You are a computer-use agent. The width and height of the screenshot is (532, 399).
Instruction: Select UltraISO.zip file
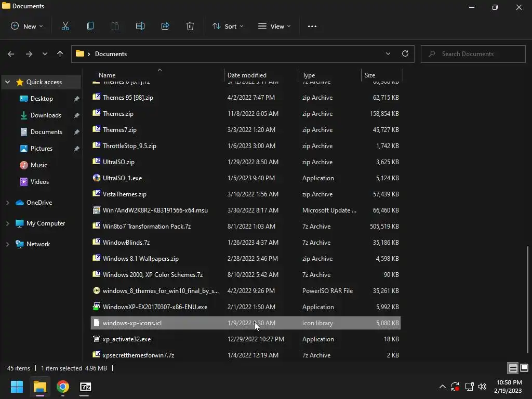click(246, 162)
